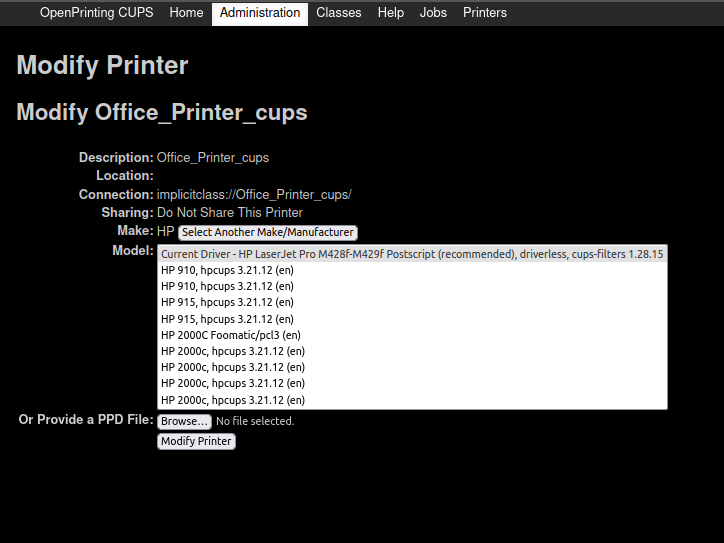
Task: Select the first HP 915 hpcups model
Action: pyautogui.click(x=227, y=302)
